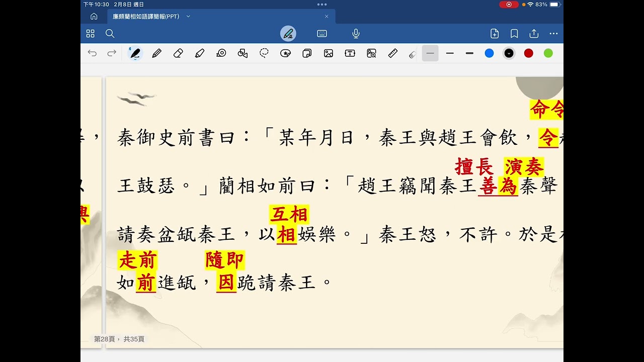Image resolution: width=644 pixels, height=362 pixels.
Task: Tap the highlighted annotation 走前
Action: coord(138,260)
